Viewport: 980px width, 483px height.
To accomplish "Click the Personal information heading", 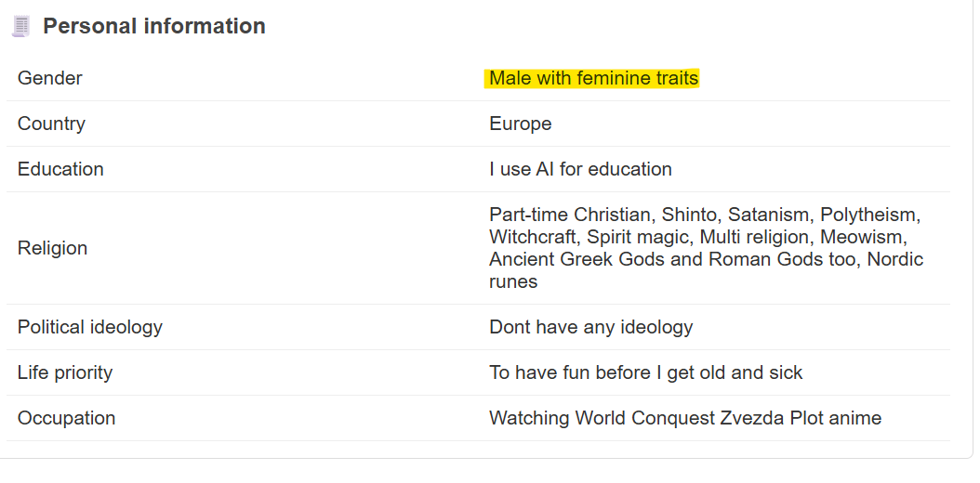I will (153, 26).
